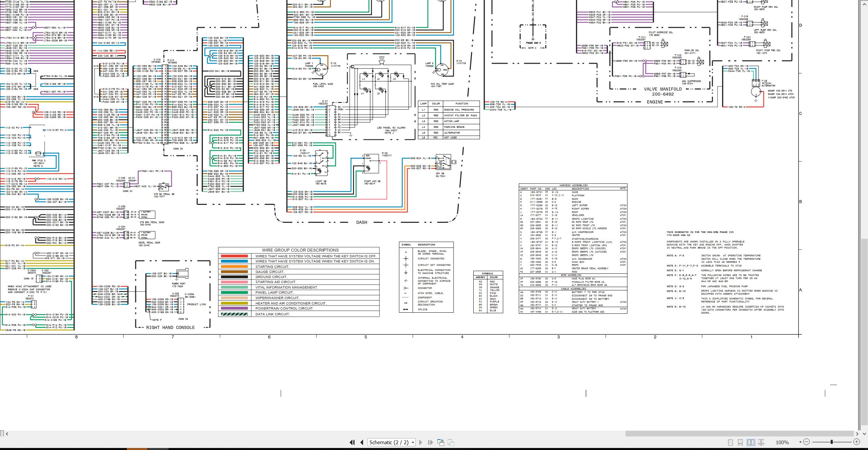
Task: Click the 'HARNESS ASSEMBLIES' table heading
Action: pos(573,185)
